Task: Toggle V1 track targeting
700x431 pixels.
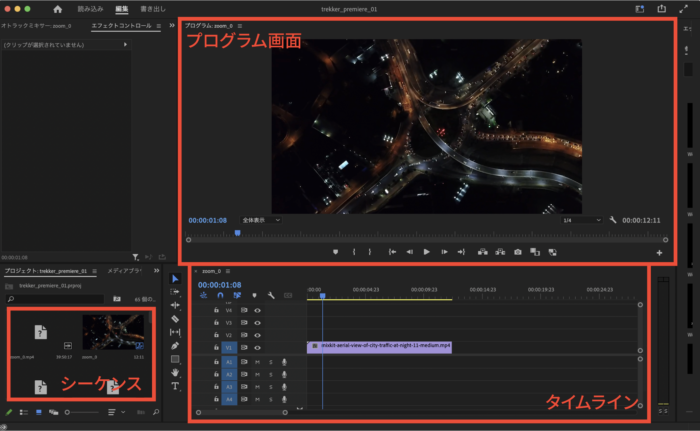Action: (229, 347)
